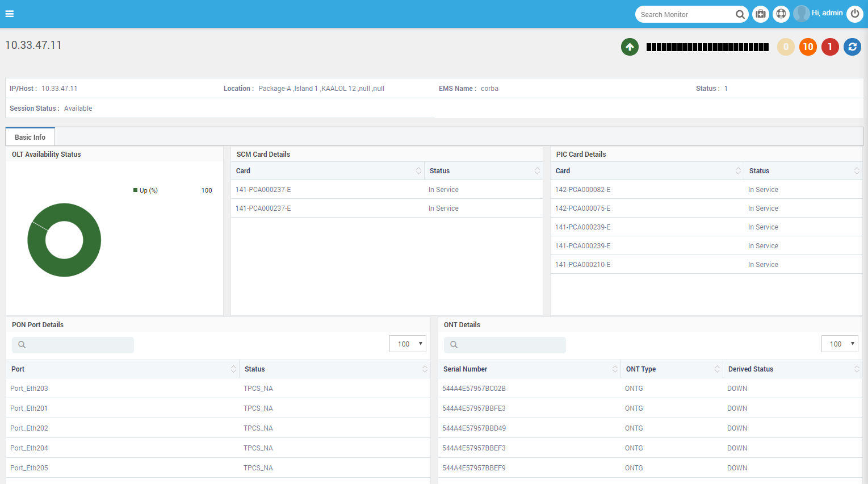Select ONT serial 544A4E57957BBEF3

tap(650, 448)
